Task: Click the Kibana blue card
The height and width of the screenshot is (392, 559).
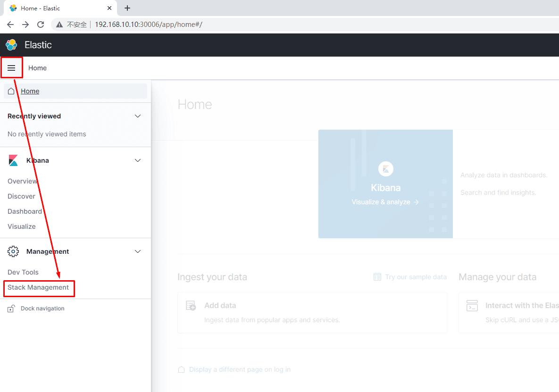Action: pos(385,184)
